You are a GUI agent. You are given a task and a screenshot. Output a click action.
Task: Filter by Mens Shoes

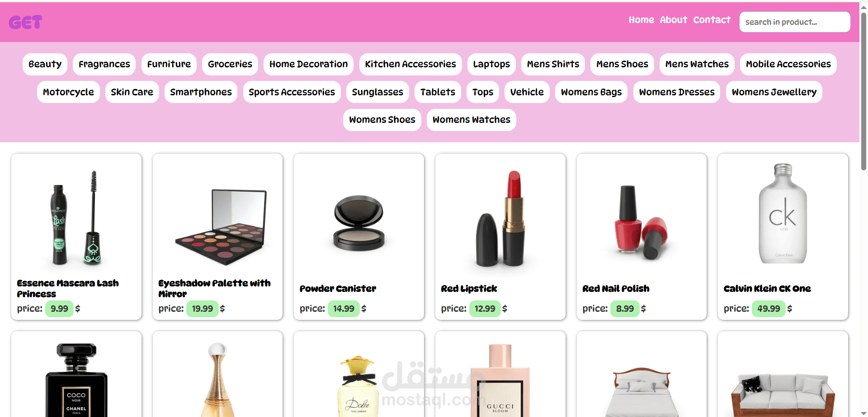click(622, 64)
